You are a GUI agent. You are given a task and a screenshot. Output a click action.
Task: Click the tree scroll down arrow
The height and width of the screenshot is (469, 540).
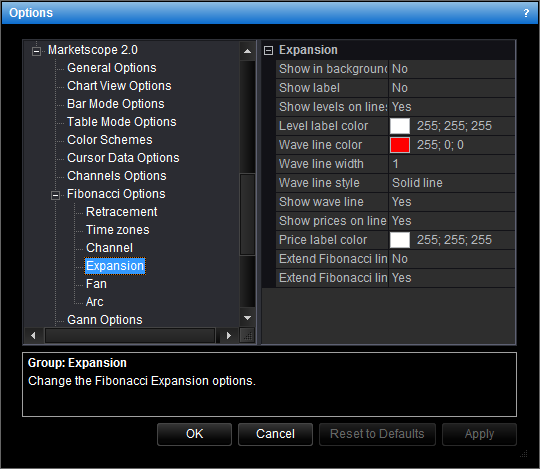247,318
